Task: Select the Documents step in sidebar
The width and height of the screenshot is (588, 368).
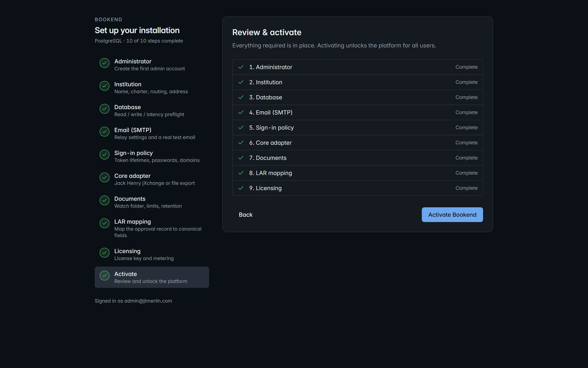Action: coord(152,202)
